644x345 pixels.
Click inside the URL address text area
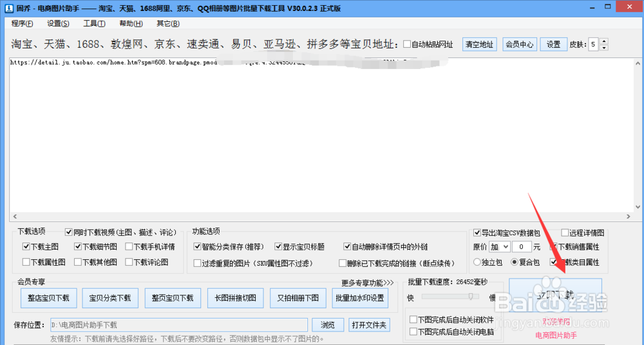(x=321, y=135)
